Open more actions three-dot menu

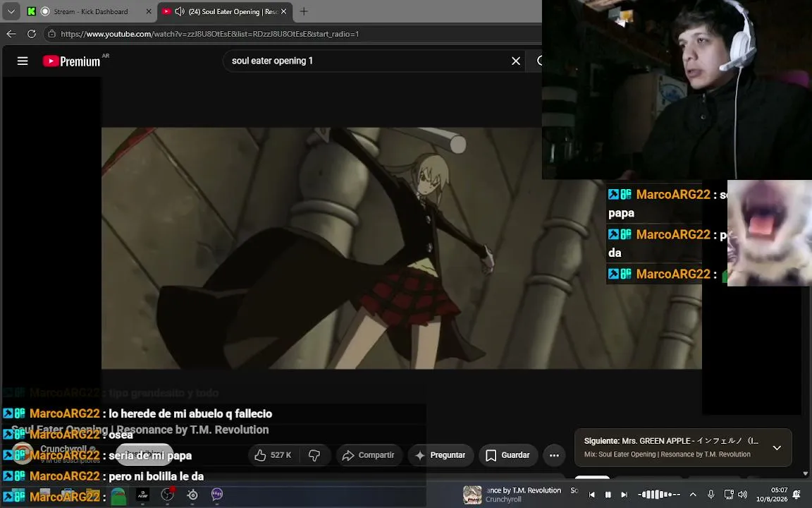pyautogui.click(x=554, y=455)
